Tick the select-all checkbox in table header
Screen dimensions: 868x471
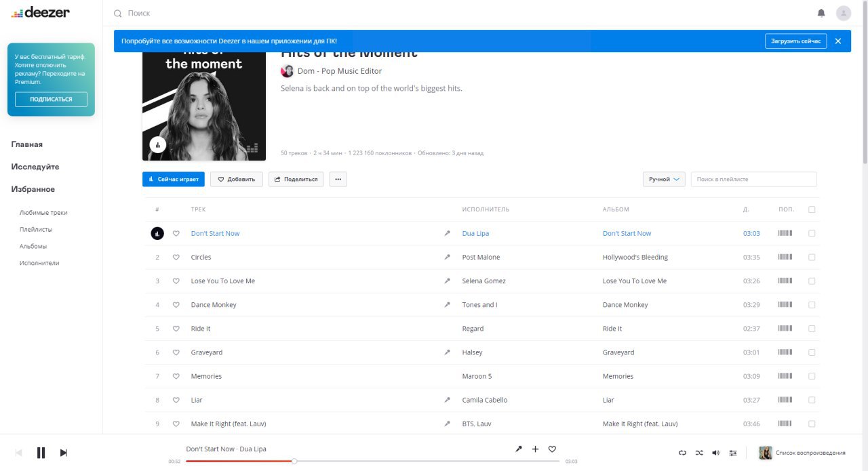click(x=812, y=209)
